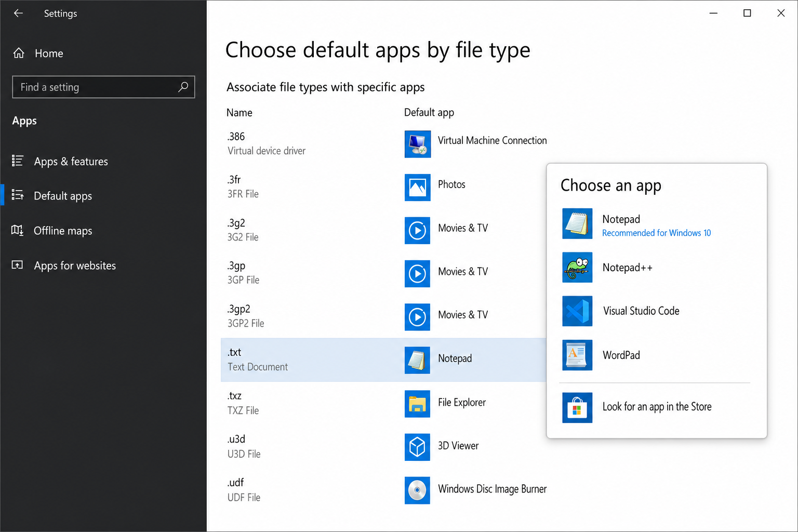Screen dimensions: 798x532
Task: Maximize the Settings window
Action: (747, 13)
